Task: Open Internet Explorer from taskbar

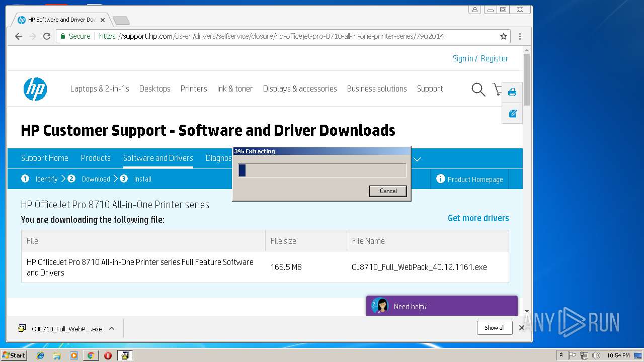Action: 40,355
